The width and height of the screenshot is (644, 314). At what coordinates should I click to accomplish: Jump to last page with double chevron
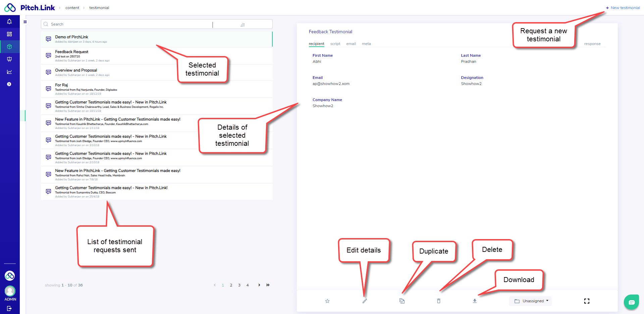pos(268,285)
